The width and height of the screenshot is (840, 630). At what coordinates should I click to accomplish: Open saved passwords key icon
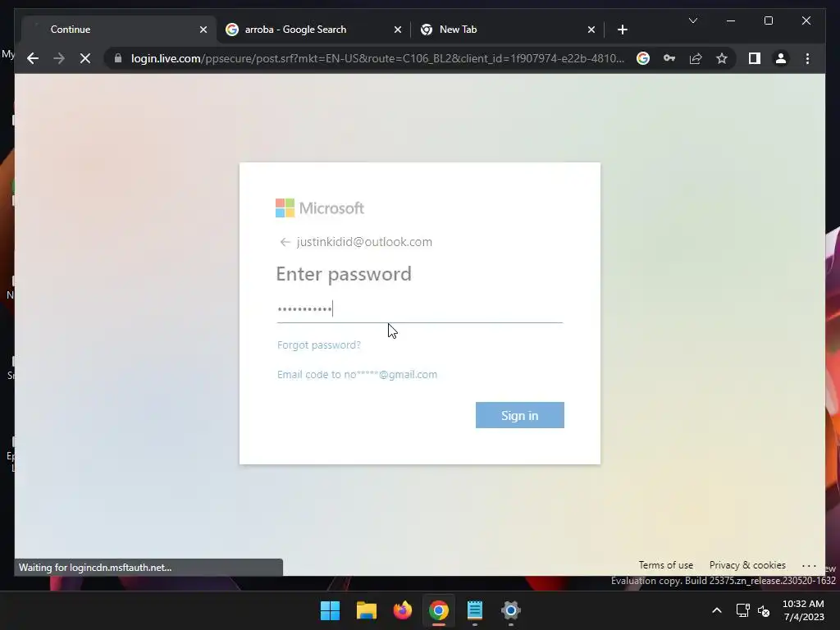[x=669, y=58]
